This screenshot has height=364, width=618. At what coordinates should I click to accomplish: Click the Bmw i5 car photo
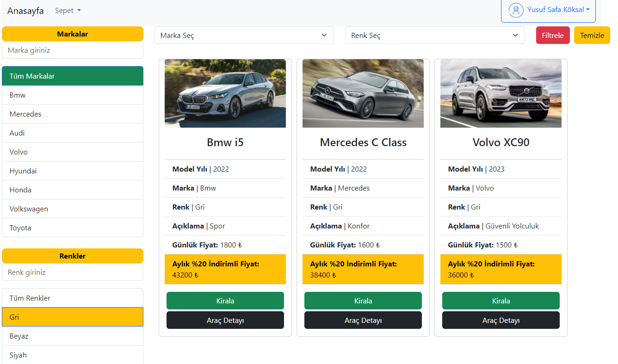[x=225, y=93]
